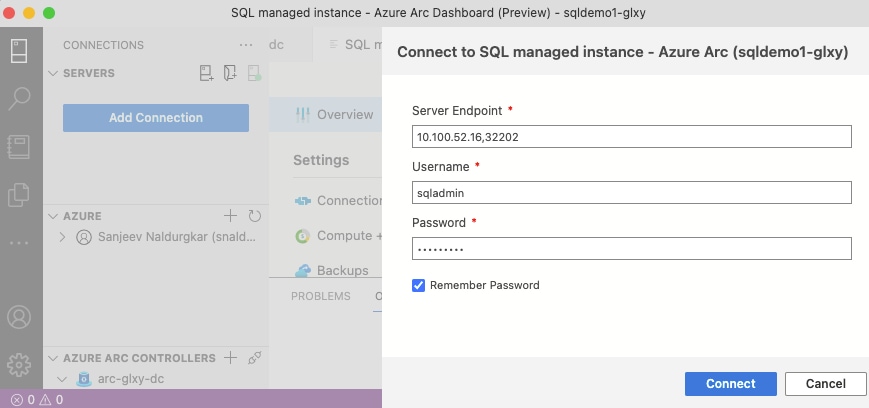Select the arc-glxy-dc tree item label
This screenshot has height=408, width=869.
pos(131,379)
